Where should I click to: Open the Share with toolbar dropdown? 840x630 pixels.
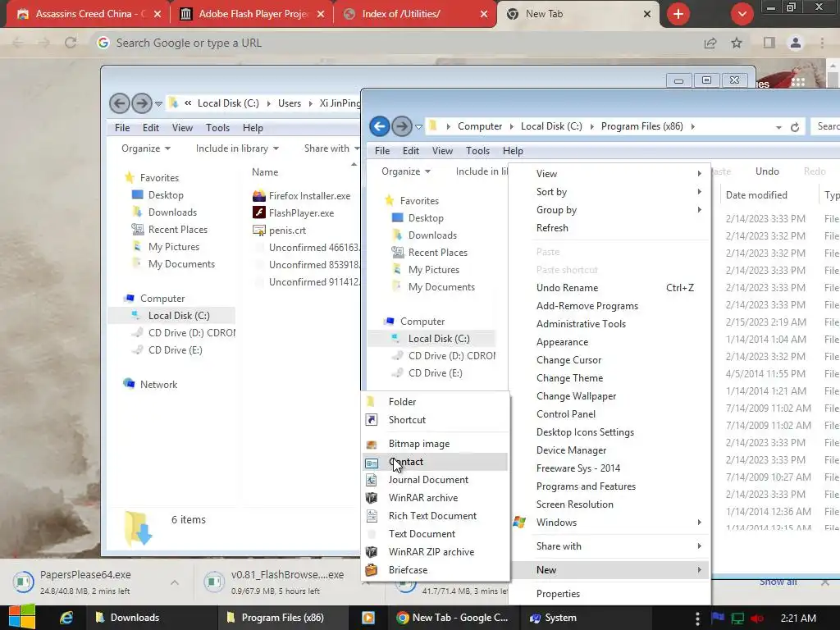(331, 148)
